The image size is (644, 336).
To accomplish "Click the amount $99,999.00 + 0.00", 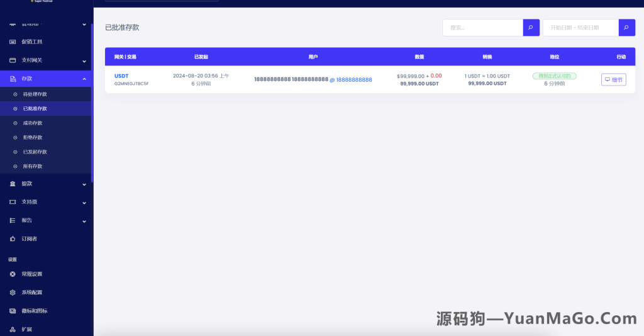I will point(419,76).
